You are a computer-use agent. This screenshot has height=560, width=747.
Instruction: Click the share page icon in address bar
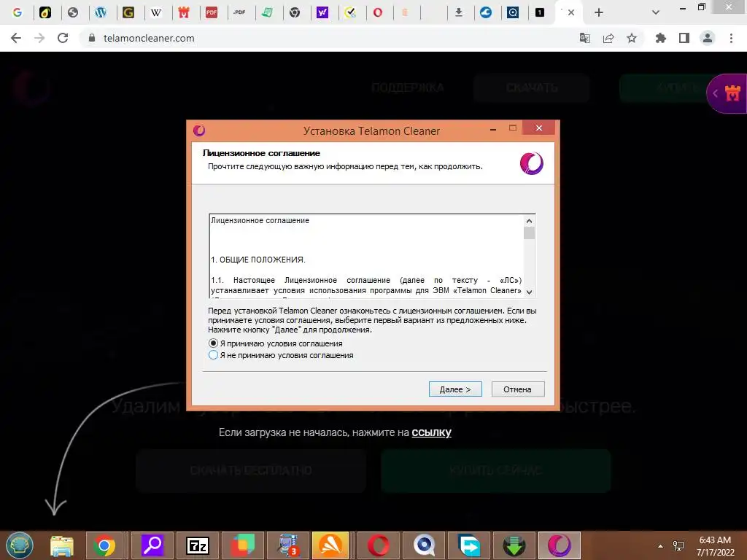(608, 38)
